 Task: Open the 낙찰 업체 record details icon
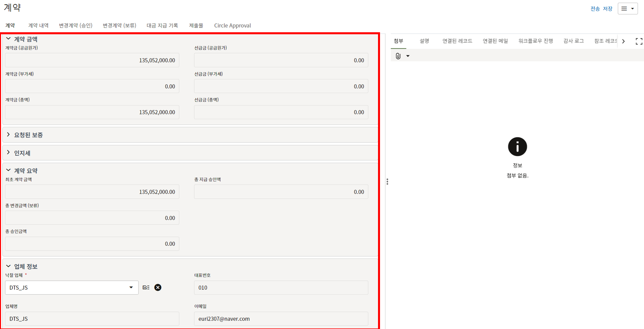pos(146,287)
